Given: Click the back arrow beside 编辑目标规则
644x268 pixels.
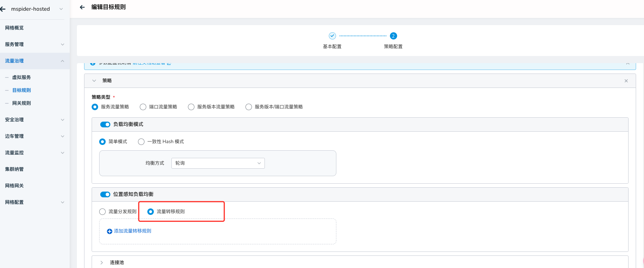Looking at the screenshot, I should pos(82,7).
